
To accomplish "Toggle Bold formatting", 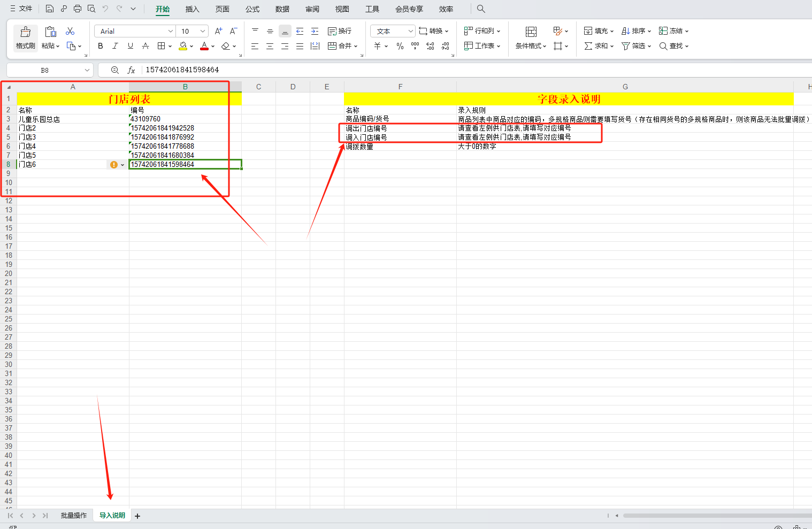I will (101, 46).
